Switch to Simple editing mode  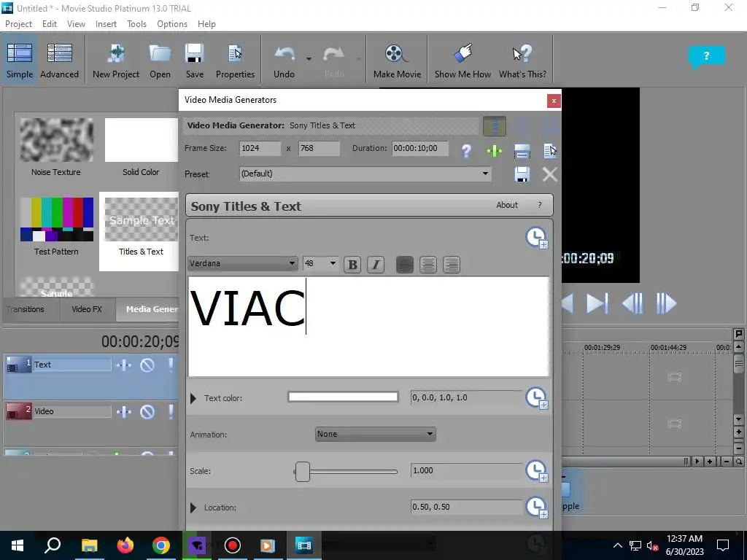coord(20,61)
